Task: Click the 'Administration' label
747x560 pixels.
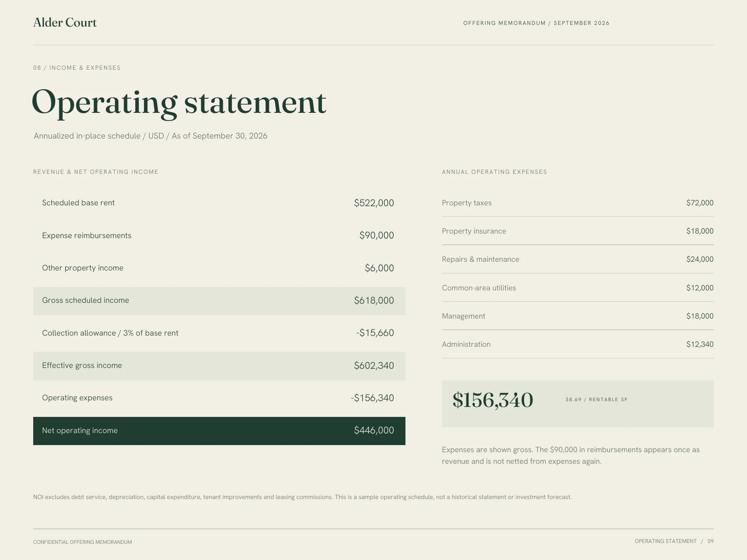Action: [x=466, y=344]
